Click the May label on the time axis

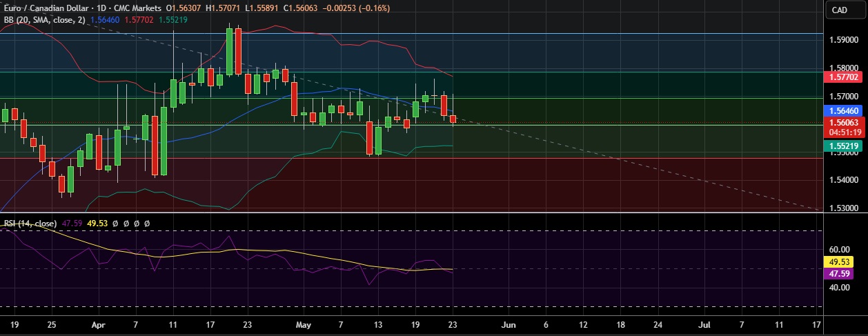(304, 324)
